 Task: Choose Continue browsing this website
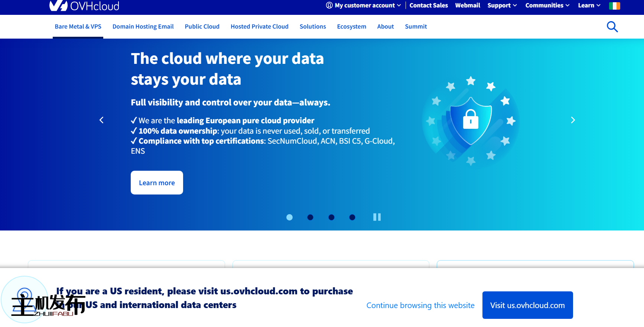pos(420,305)
